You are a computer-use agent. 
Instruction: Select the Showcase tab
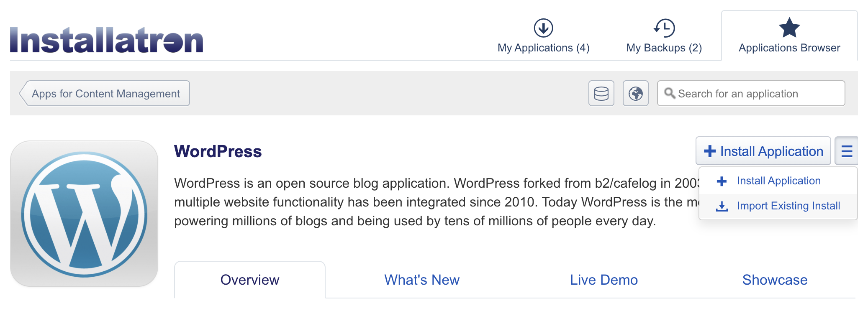click(x=775, y=280)
